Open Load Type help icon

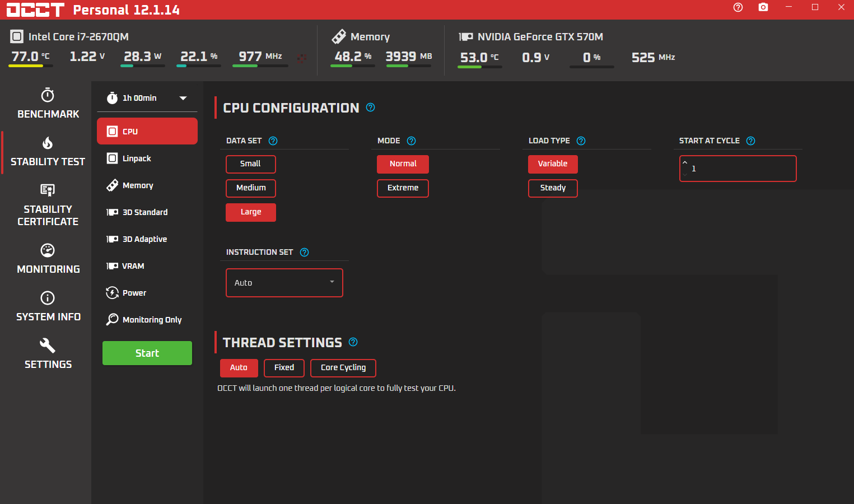pos(581,141)
